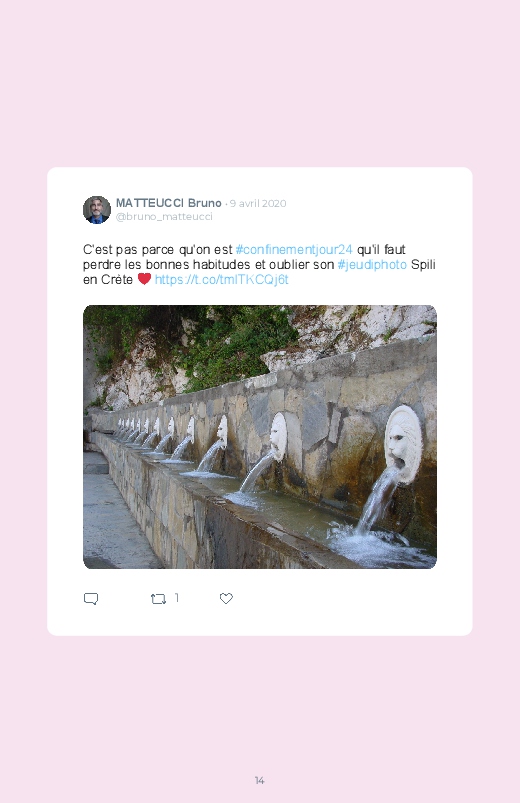520x803 pixels.
Task: Click the words en Crète in tweet
Action: [108, 279]
